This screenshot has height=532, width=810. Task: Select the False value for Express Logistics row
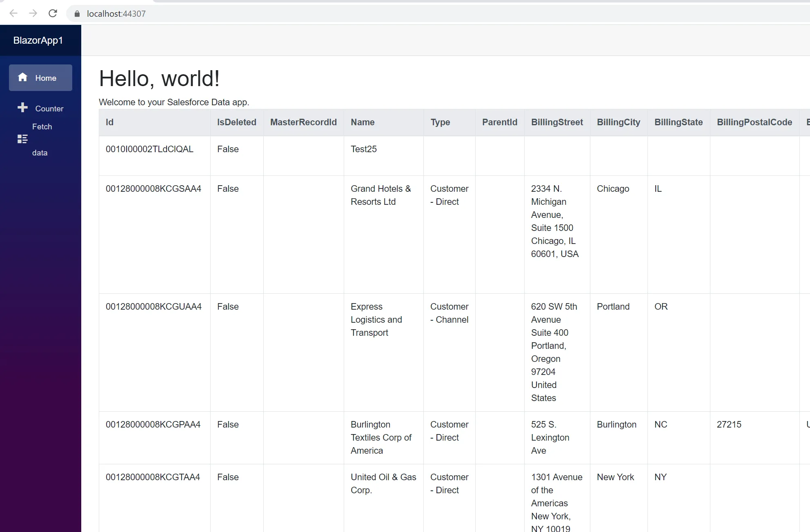(x=228, y=306)
